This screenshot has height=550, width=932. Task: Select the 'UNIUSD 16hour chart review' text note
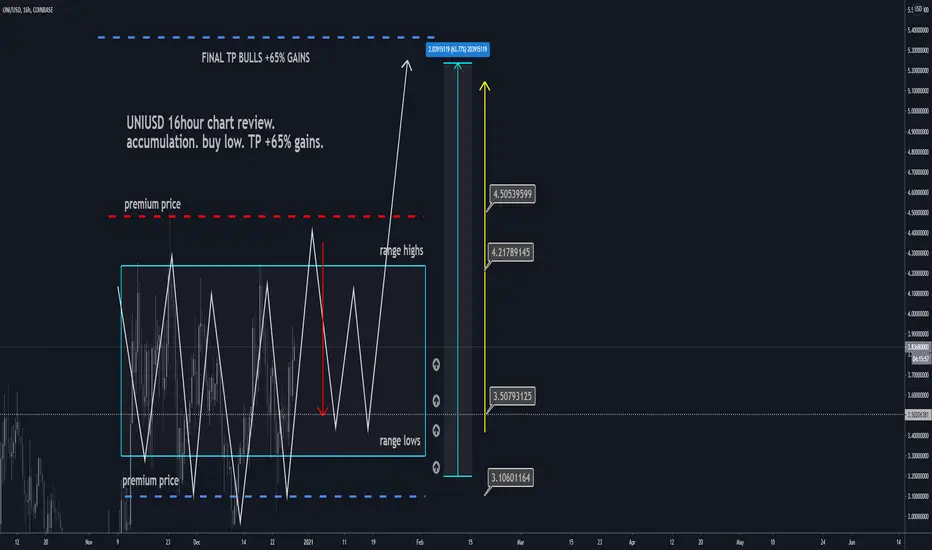225,133
